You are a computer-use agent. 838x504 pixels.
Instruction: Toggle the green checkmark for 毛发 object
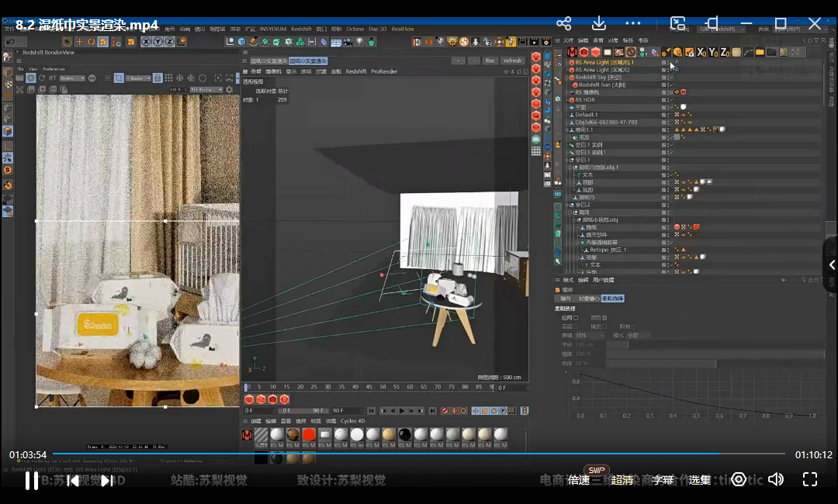670,137
